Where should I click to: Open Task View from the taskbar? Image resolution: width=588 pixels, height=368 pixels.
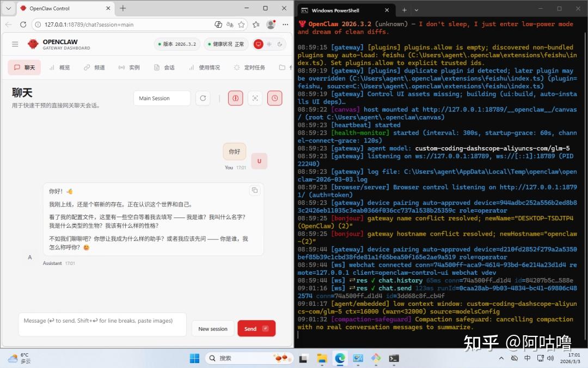(x=303, y=358)
